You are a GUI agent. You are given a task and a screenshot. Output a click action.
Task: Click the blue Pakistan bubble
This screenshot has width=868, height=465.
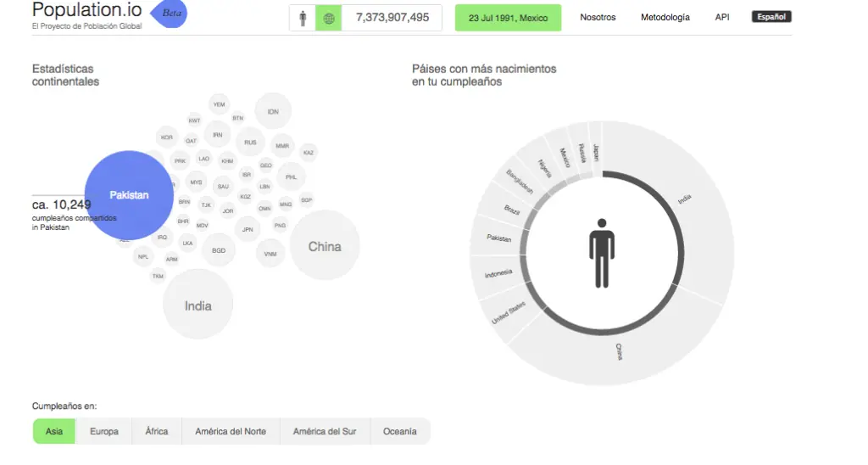point(129,195)
